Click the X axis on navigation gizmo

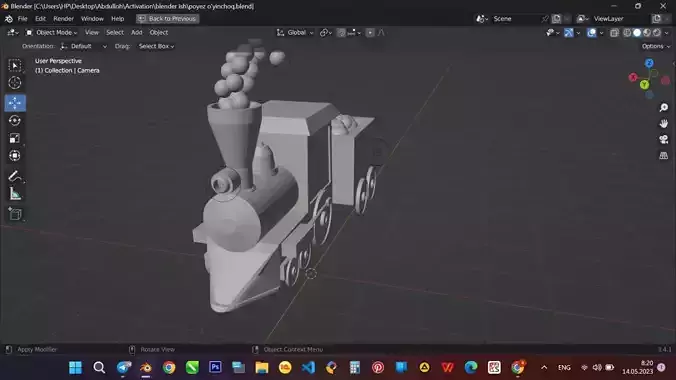[633, 77]
